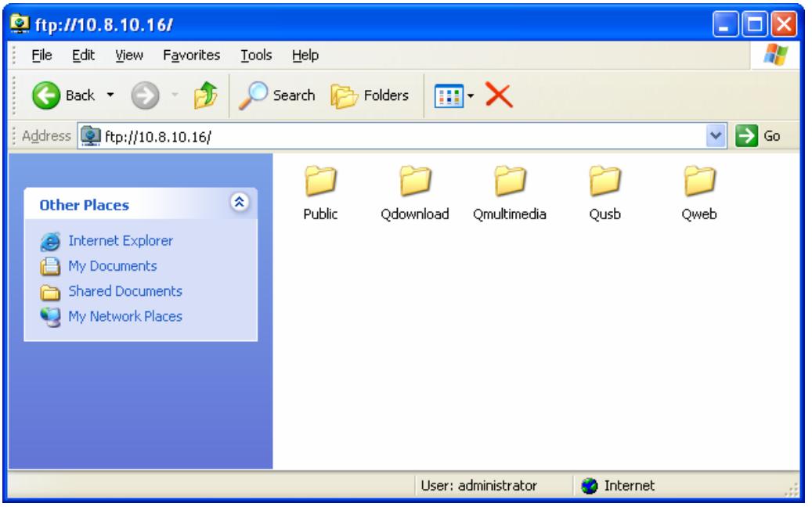The width and height of the screenshot is (812, 507).
Task: Open the Shared Documents link
Action: 125,291
